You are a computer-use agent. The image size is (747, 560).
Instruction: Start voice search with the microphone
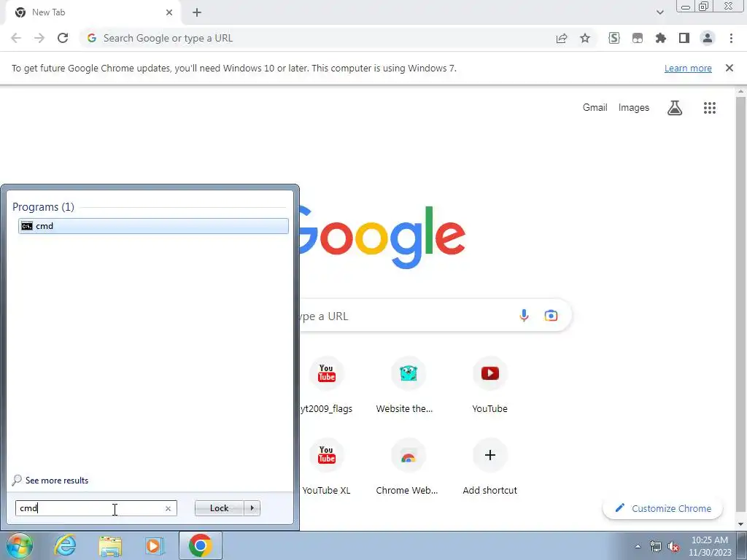click(x=524, y=316)
